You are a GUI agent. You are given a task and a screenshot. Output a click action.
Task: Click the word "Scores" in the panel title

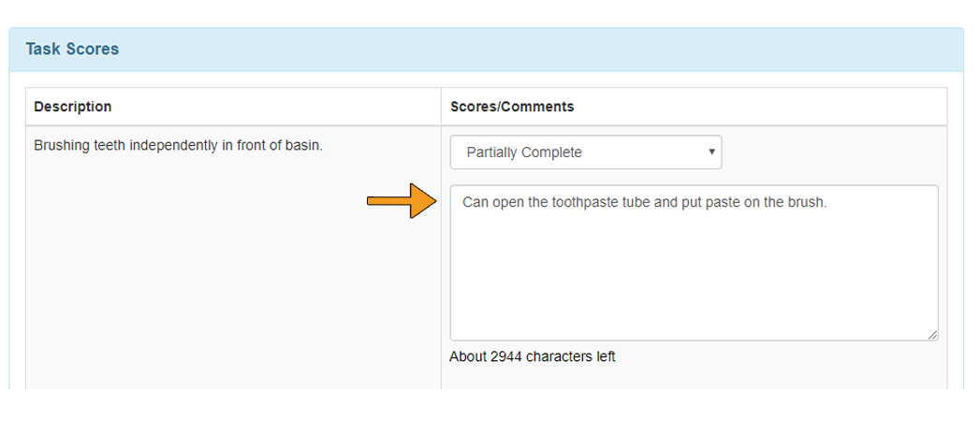pyautogui.click(x=95, y=49)
